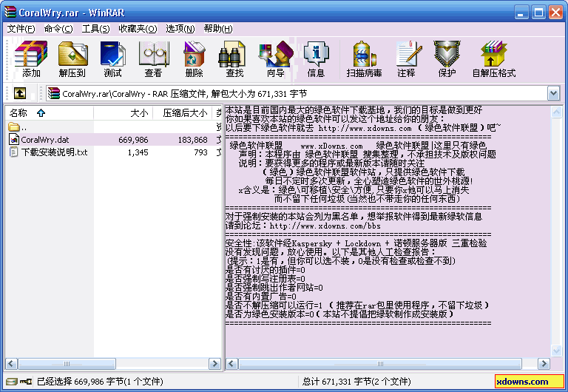Image resolution: width=568 pixels, height=392 pixels.
Task: Click the 669,986 size value
Action: [133, 140]
